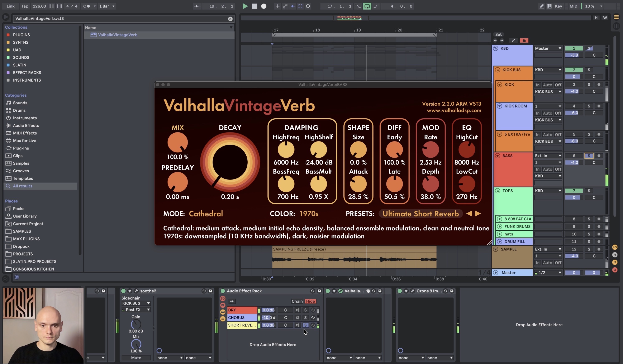Open KBD track Master output dropdown
The width and height of the screenshot is (623, 364).
tap(548, 48)
